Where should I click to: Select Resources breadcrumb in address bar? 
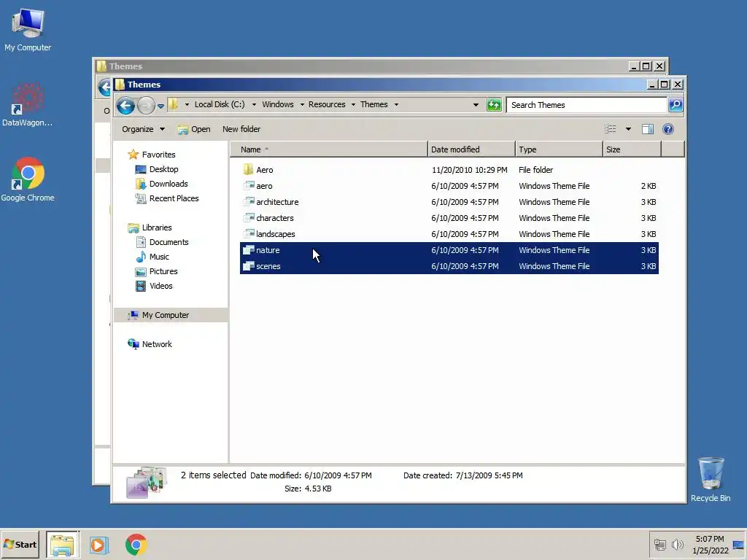point(327,104)
